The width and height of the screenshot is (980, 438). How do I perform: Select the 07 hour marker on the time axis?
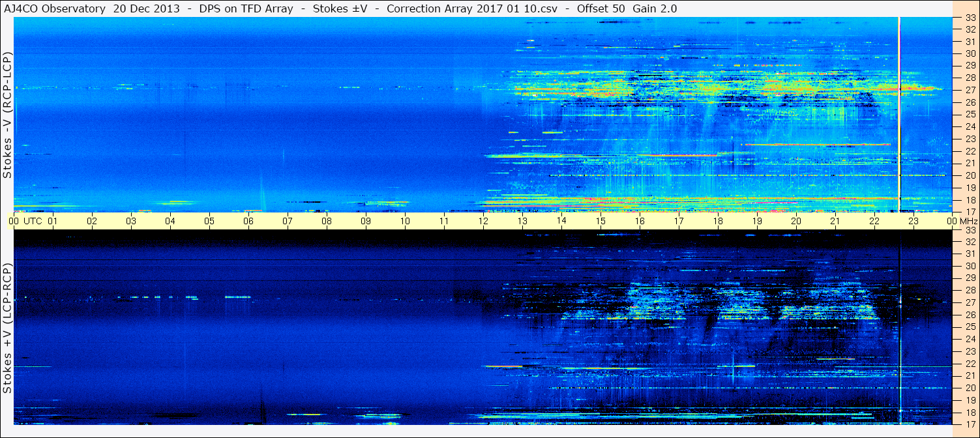pyautogui.click(x=288, y=221)
